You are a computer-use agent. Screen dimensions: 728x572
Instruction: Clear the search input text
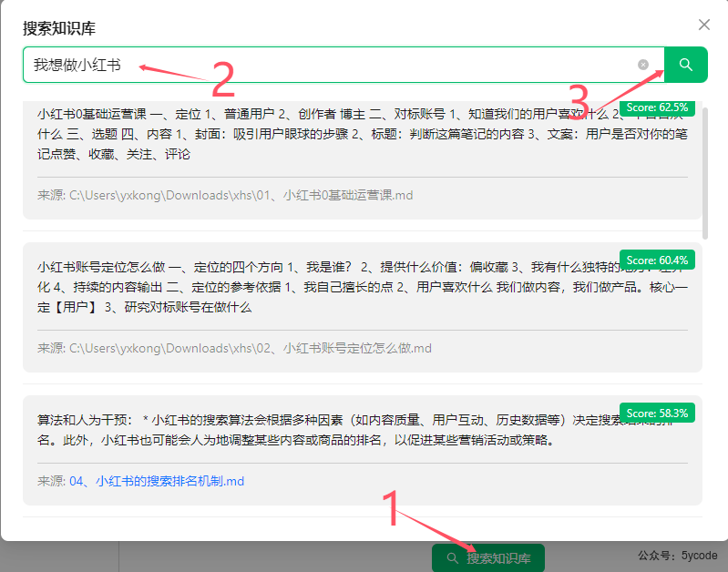(x=643, y=65)
